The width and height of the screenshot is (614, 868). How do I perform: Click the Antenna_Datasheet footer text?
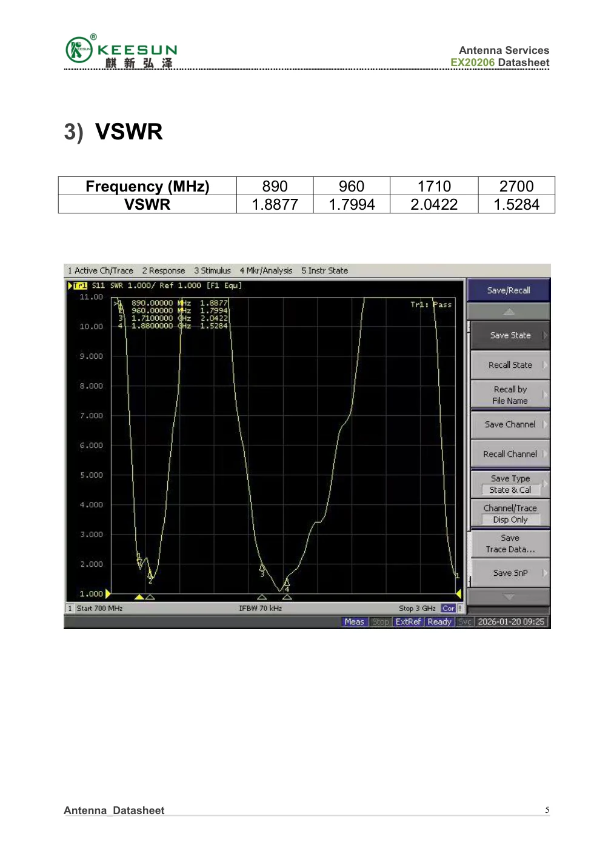point(114,810)
